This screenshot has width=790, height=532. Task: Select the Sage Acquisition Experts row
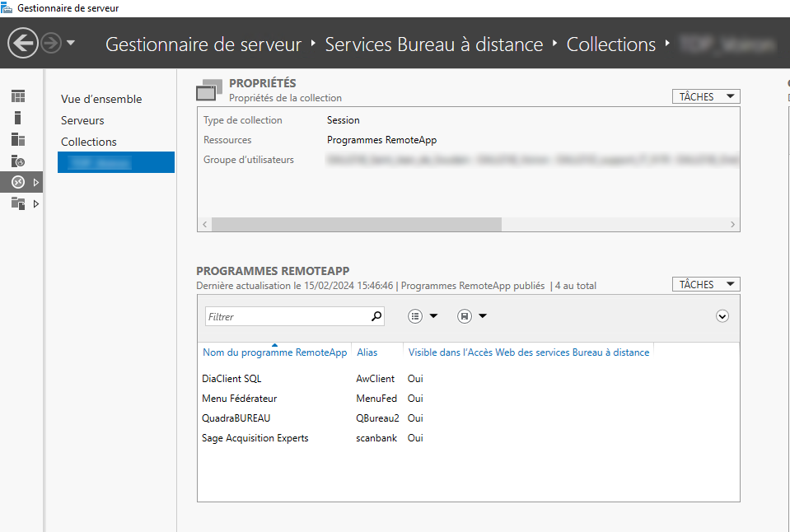coord(469,438)
